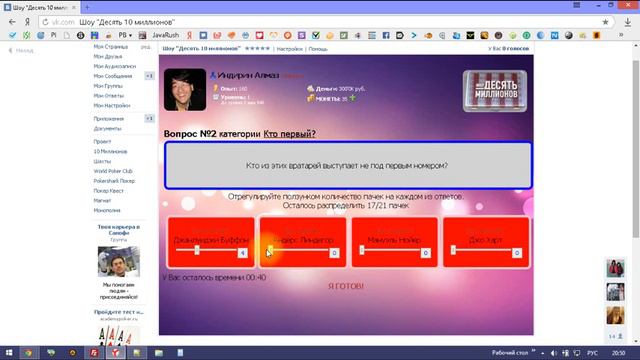640x360 pixels.
Task: Click the Десять Миллионов show logo
Action: coord(495,91)
